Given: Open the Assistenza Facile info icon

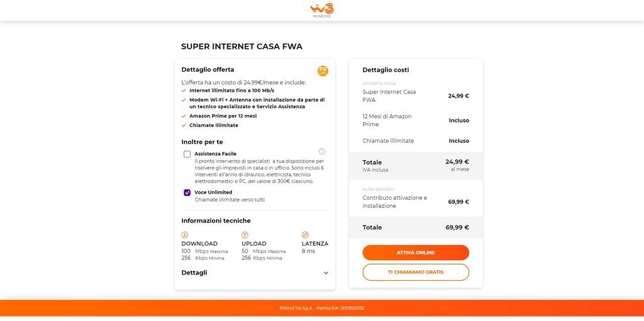Looking at the screenshot, I should click(322, 151).
